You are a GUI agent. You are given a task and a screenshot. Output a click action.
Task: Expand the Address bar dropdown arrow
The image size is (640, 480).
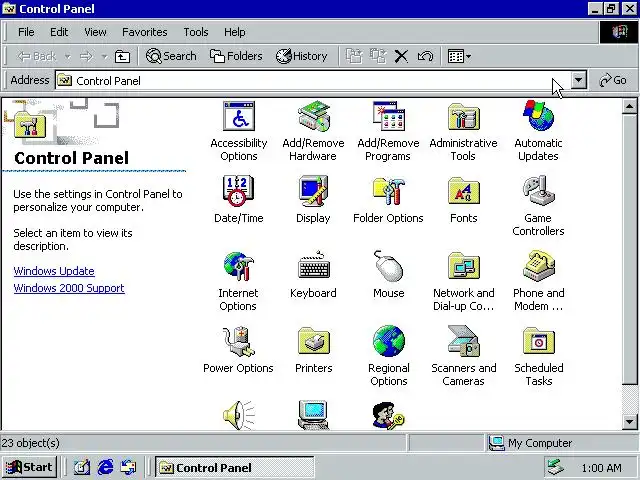click(x=578, y=80)
